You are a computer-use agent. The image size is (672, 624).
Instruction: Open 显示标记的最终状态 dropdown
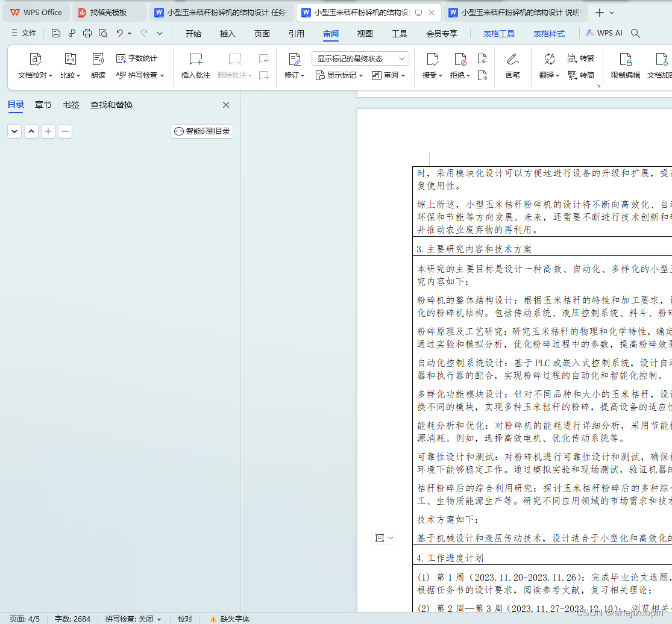[360, 58]
